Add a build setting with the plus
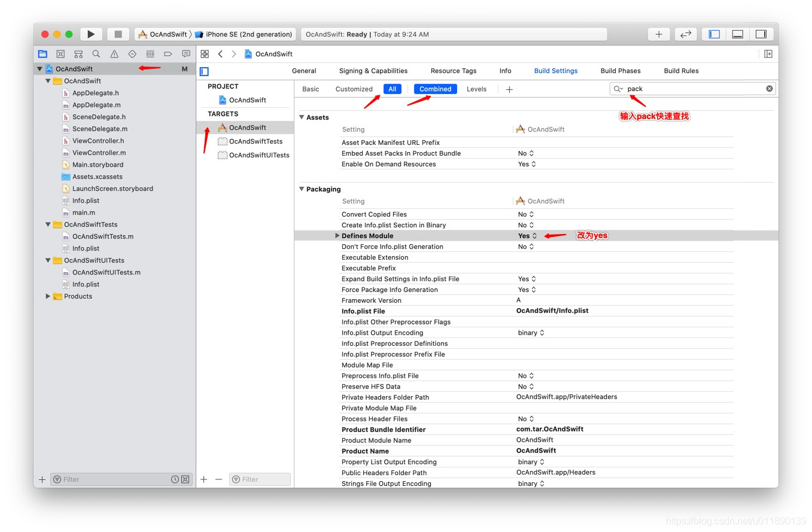812x532 pixels. 509,89
